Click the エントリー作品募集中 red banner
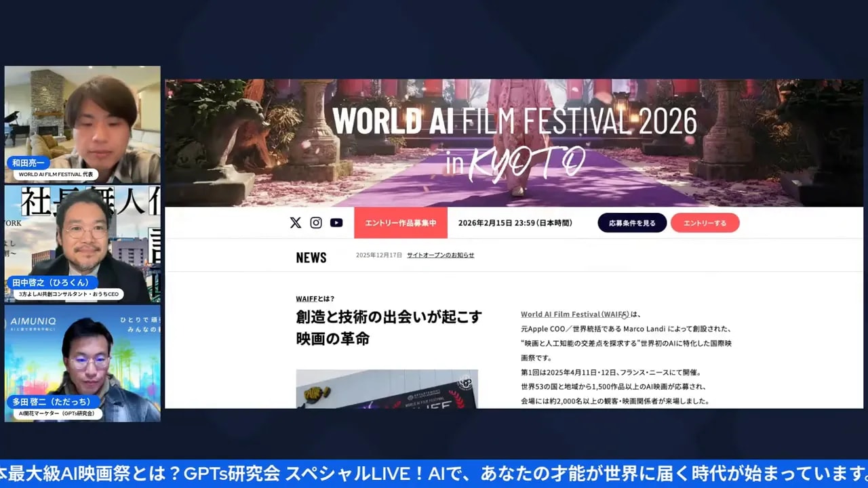868x488 pixels. [x=400, y=222]
